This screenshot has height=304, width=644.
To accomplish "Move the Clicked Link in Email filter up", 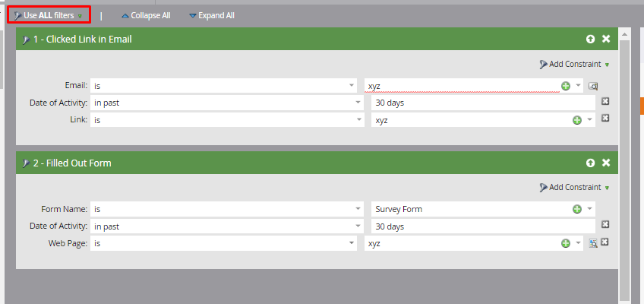I will 590,39.
